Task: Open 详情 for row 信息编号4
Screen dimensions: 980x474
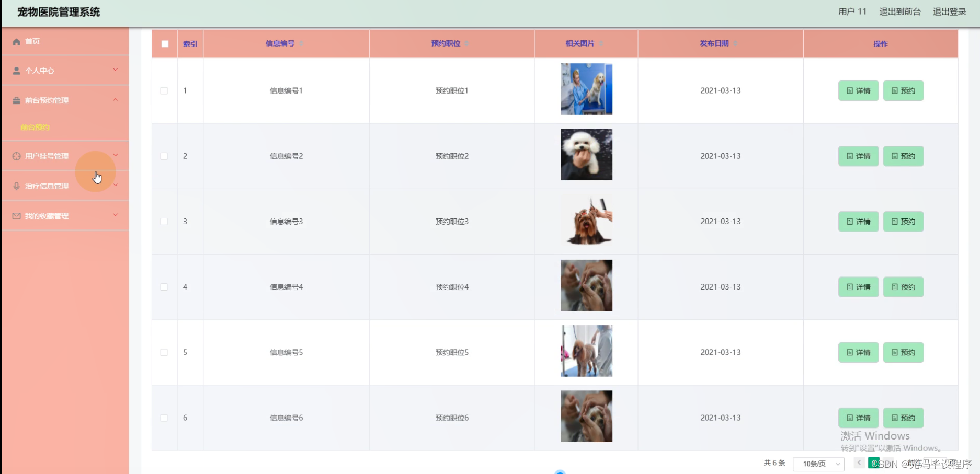Action: pyautogui.click(x=859, y=287)
